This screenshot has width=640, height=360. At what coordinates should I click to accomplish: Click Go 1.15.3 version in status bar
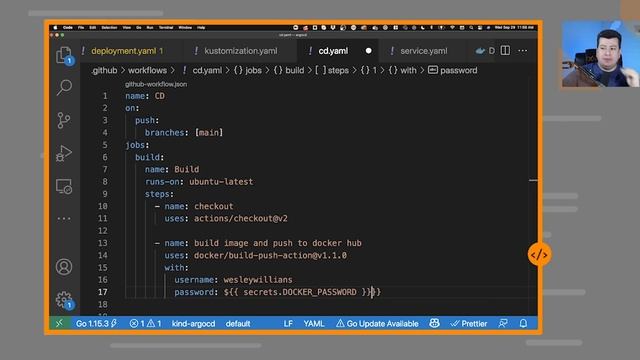pyautogui.click(x=96, y=324)
